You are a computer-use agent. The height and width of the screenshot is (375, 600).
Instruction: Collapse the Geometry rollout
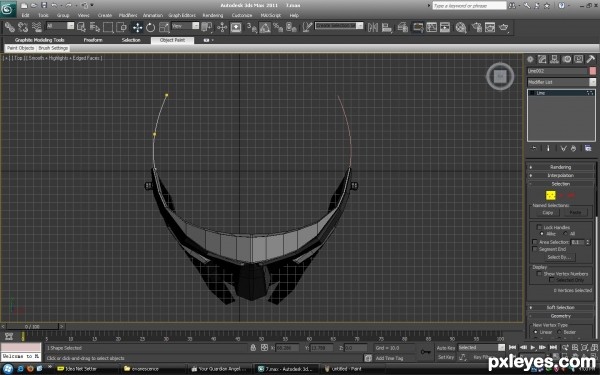click(561, 316)
